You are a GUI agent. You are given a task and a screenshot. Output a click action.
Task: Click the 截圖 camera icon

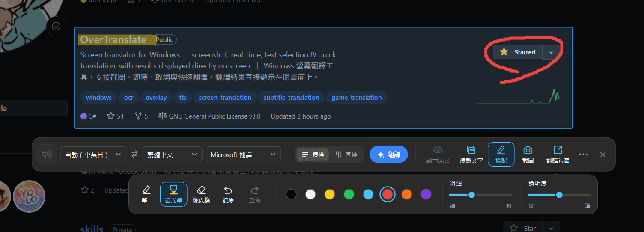(528, 155)
